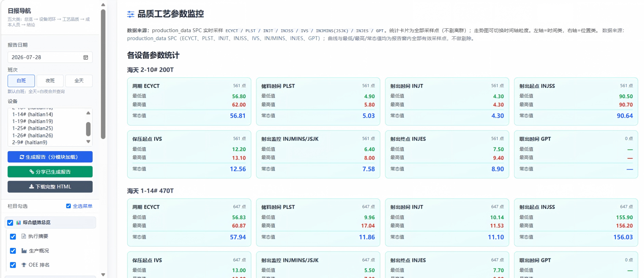
Task: Switch to the 夜班 shift
Action: coord(50,81)
